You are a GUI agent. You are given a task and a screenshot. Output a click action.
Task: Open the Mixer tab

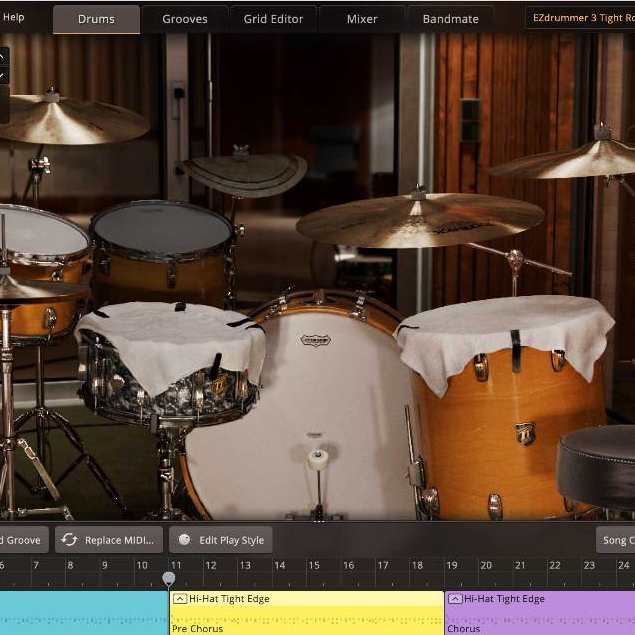362,19
